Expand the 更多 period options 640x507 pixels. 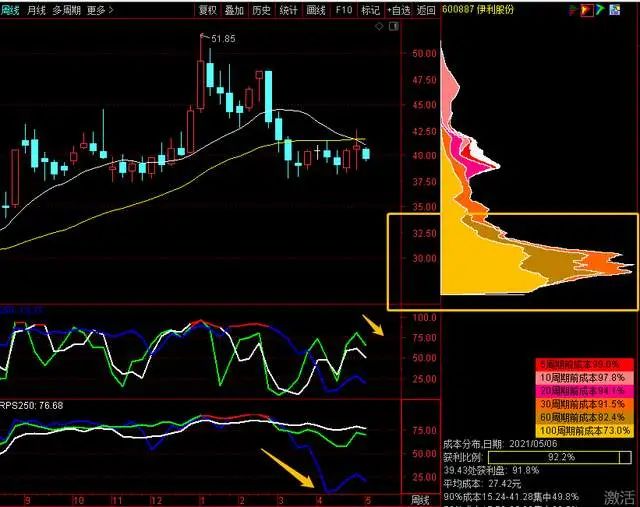click(x=100, y=10)
